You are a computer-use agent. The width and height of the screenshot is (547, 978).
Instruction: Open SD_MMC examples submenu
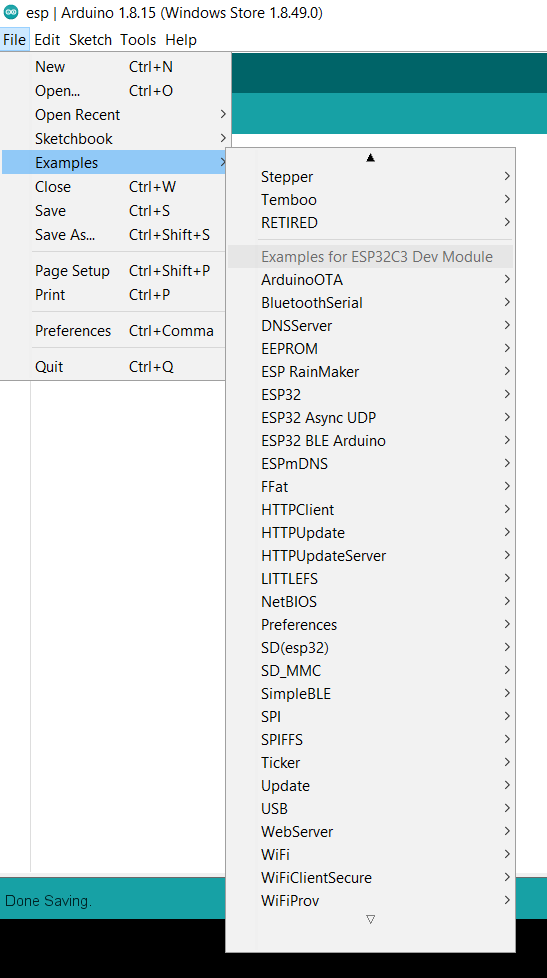[x=370, y=671]
